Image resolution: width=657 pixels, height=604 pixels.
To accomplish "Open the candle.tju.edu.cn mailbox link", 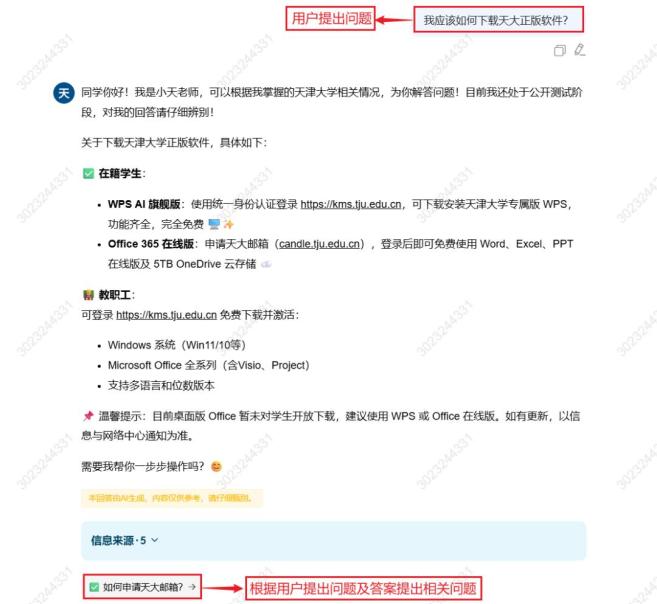I will point(319,244).
